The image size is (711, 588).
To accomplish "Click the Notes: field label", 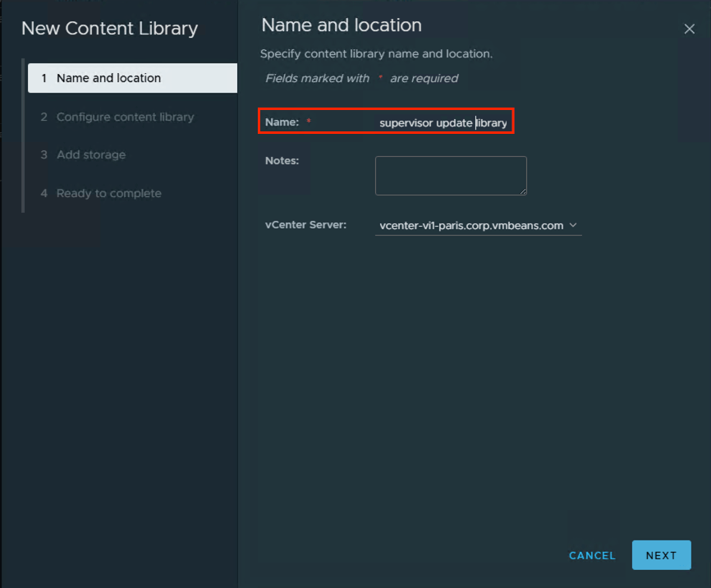I will [x=282, y=161].
